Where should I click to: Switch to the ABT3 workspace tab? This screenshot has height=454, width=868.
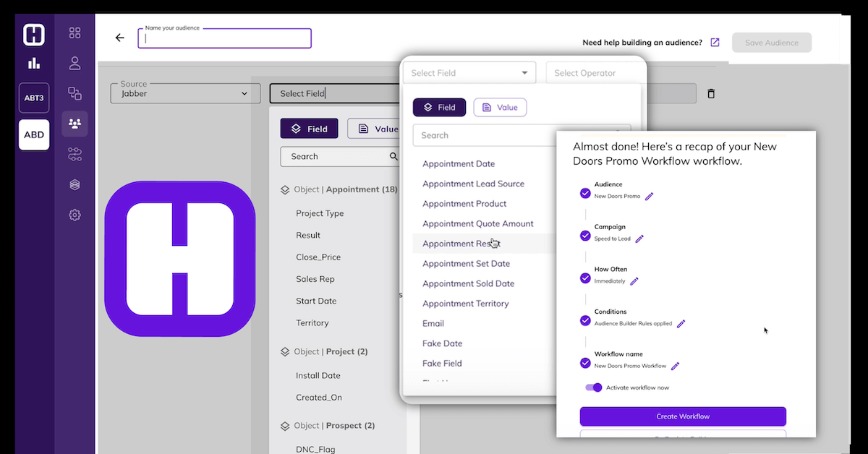tap(33, 98)
